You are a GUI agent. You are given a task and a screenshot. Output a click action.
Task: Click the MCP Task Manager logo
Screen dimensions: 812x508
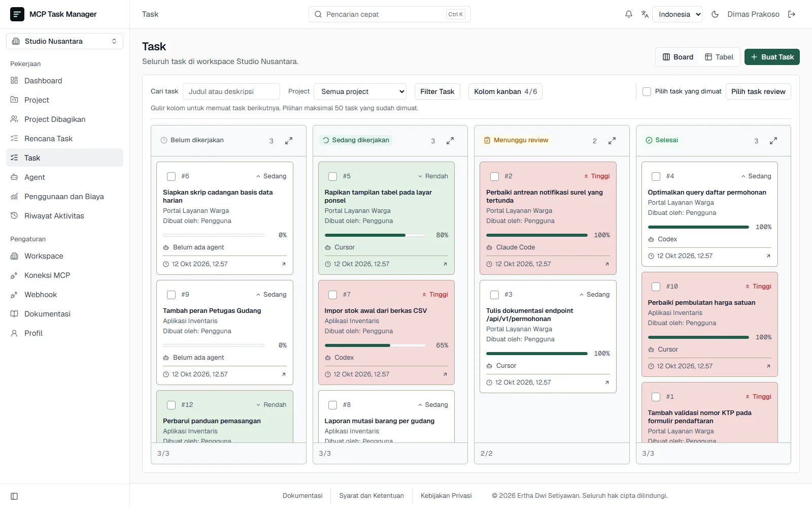tap(17, 14)
